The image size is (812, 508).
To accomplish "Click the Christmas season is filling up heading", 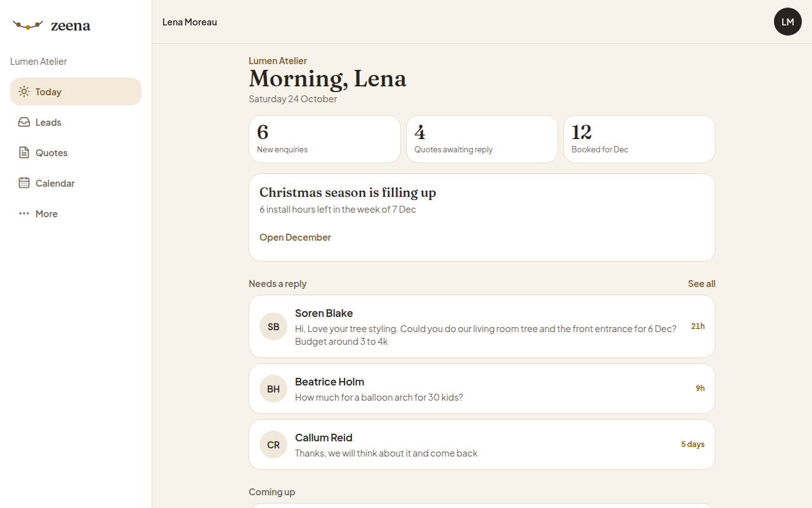I will pos(348,192).
